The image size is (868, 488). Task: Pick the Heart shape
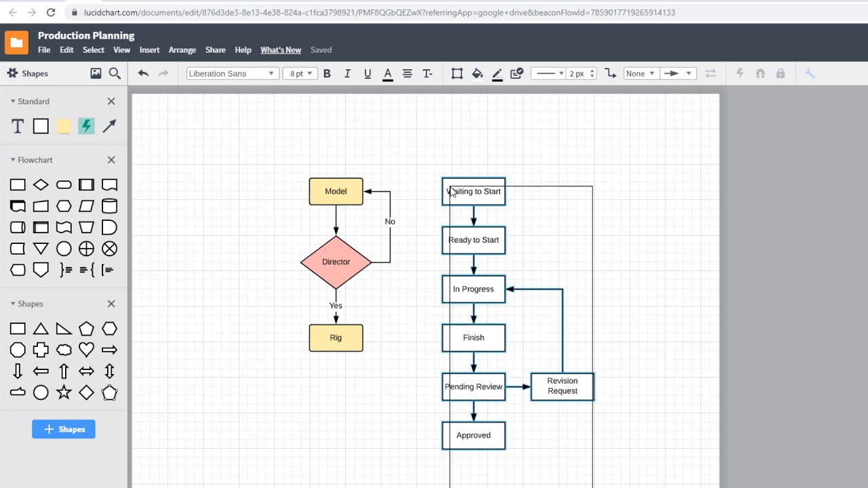86,350
